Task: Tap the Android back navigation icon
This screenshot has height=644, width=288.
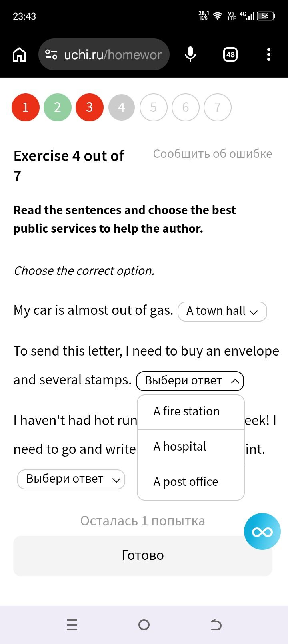Action: (216, 625)
